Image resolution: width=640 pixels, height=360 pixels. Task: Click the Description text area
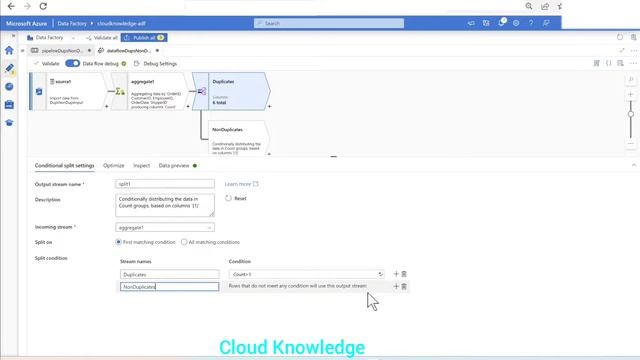[x=165, y=205]
